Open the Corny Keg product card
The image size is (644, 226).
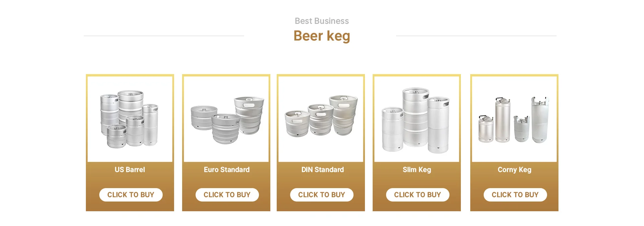point(514,143)
